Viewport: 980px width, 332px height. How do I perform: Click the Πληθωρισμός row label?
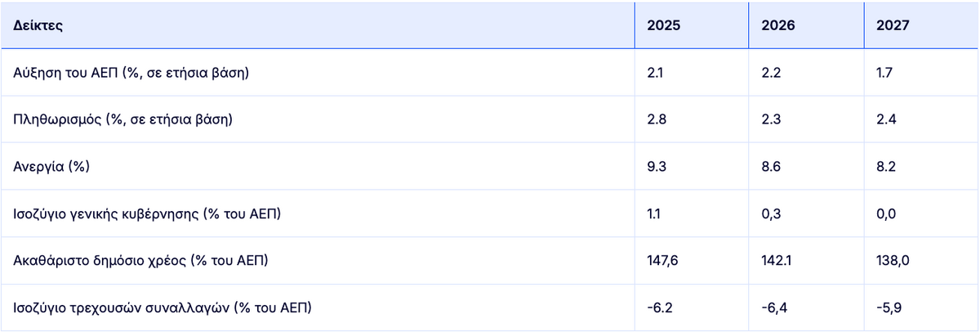123,119
